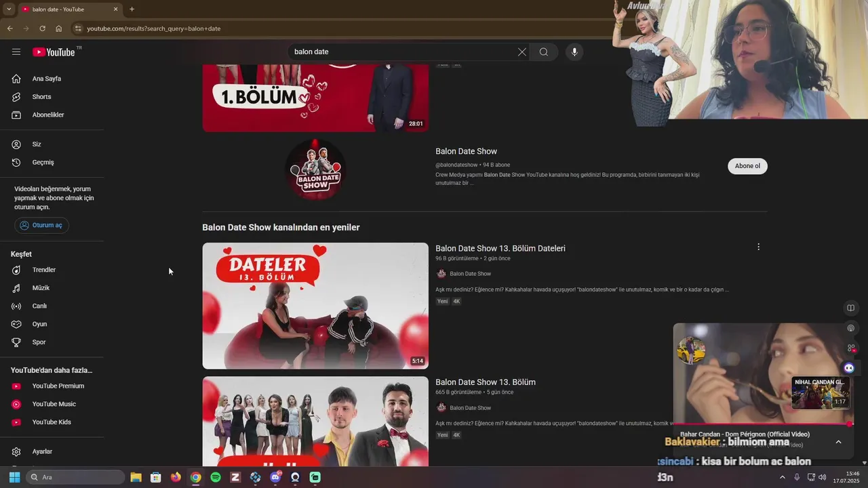Open video Balon Date Show 13. Bölüm Dateleri
The image size is (868, 488).
[500, 248]
